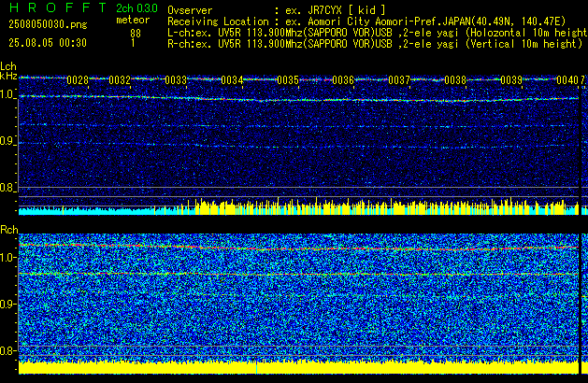588x383 pixels.
Task: Click the 2ch 0.3.0 version label
Action: point(136,8)
